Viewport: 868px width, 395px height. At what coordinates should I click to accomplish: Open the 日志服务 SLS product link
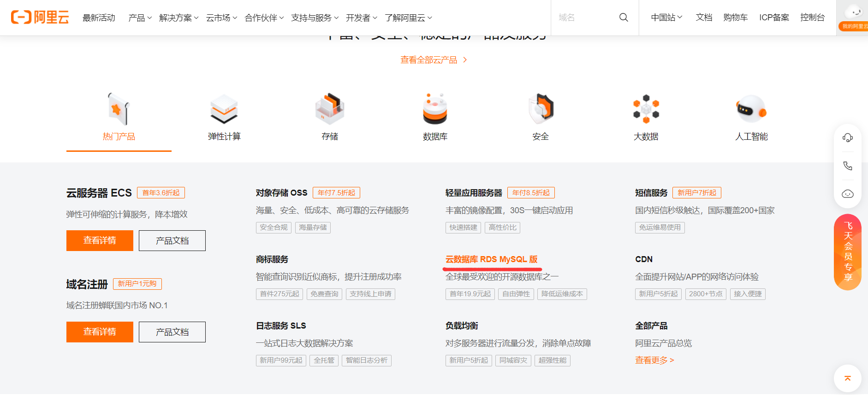pos(281,326)
